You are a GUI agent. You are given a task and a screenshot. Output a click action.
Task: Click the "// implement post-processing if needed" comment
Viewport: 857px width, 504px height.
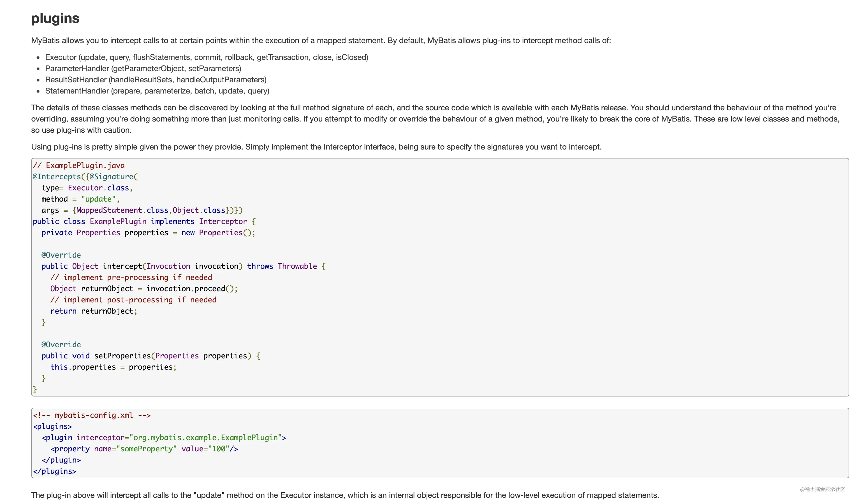(x=133, y=300)
